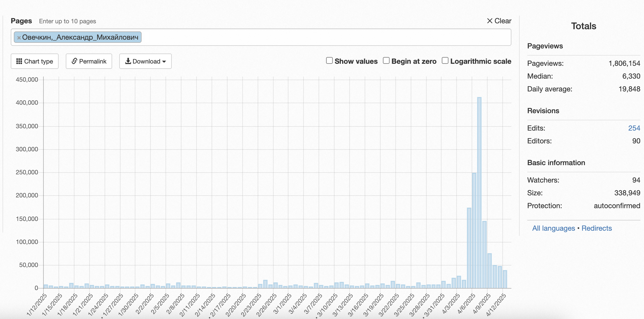Click the 450,000 y-axis label
The image size is (644, 319).
(27, 80)
